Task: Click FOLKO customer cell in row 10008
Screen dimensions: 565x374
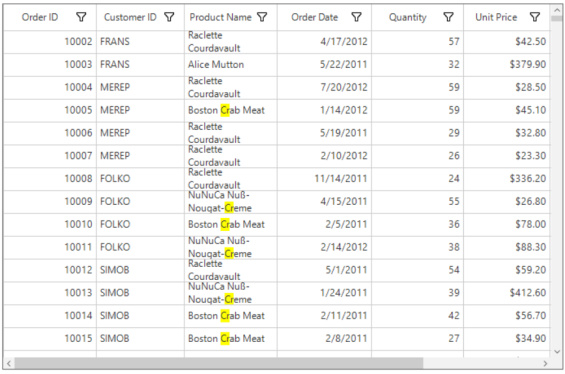Action: (140, 179)
